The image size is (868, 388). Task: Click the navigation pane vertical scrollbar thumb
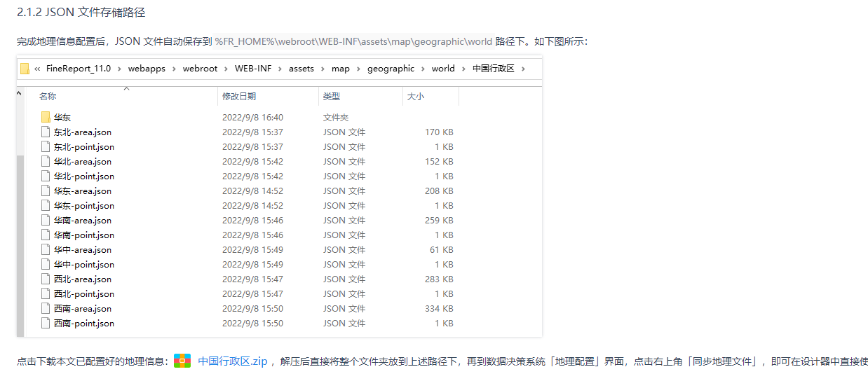[x=20, y=245]
